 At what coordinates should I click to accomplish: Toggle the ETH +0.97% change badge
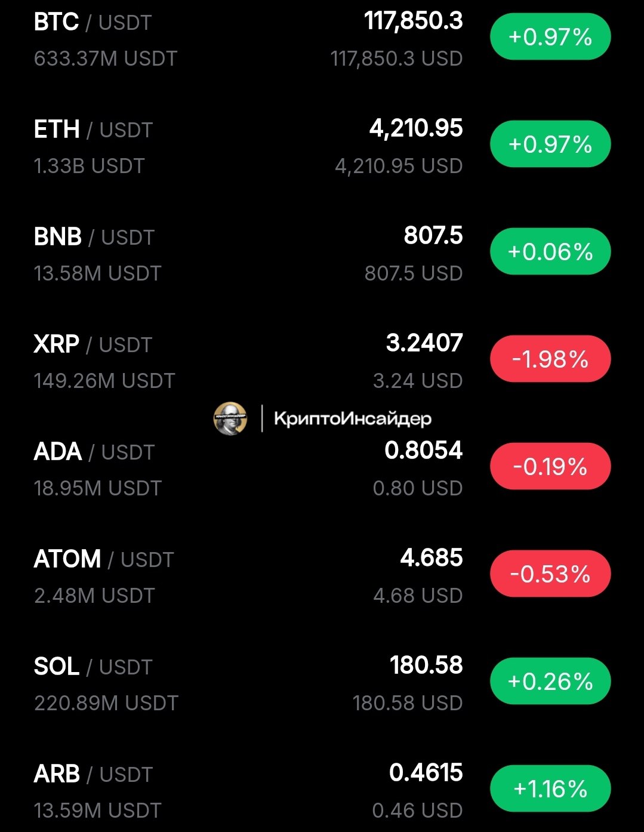pos(550,144)
